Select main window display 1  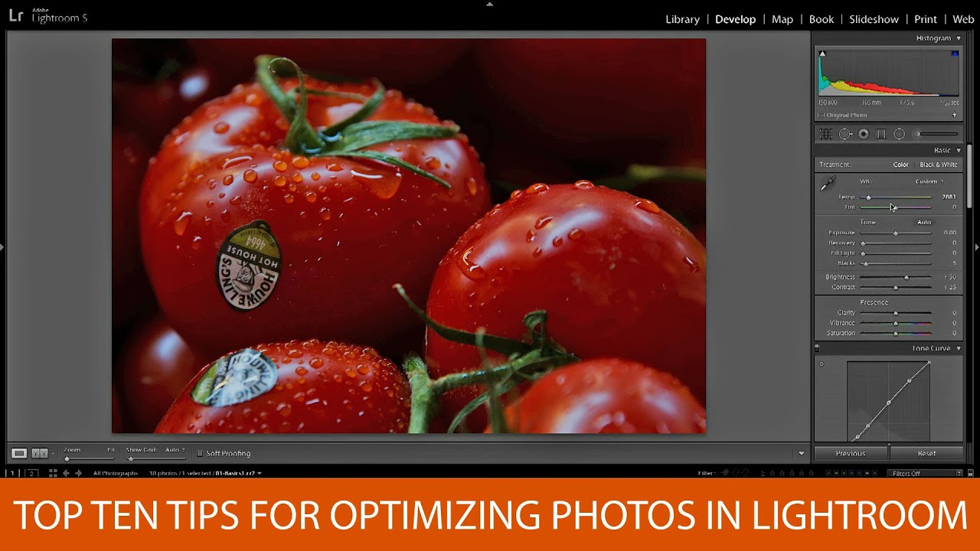coord(13,473)
